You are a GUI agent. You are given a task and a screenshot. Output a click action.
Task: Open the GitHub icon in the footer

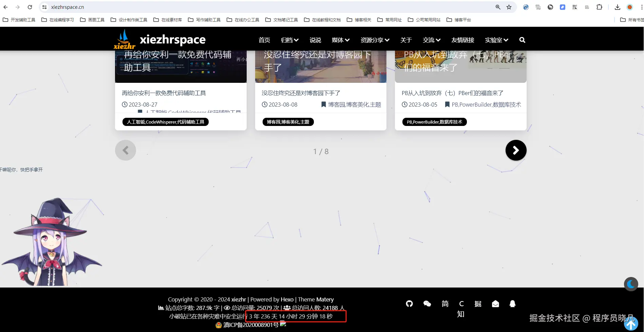pos(409,304)
